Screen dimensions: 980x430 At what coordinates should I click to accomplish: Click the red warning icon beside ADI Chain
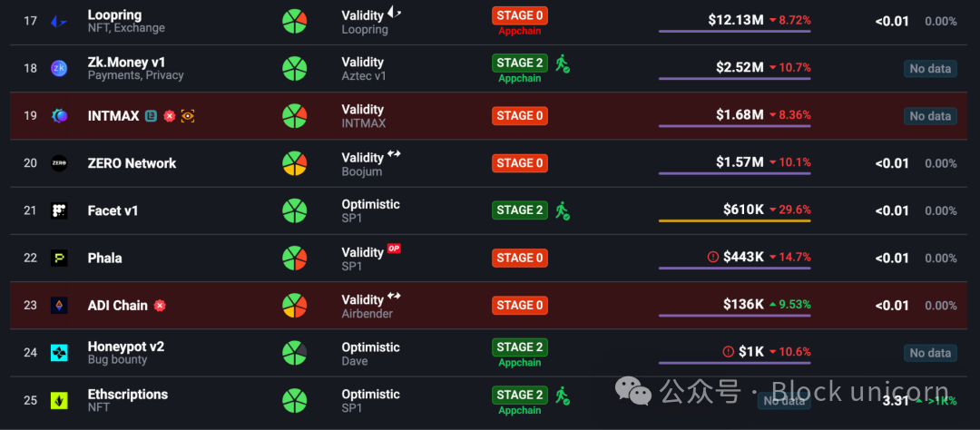pyautogui.click(x=160, y=306)
